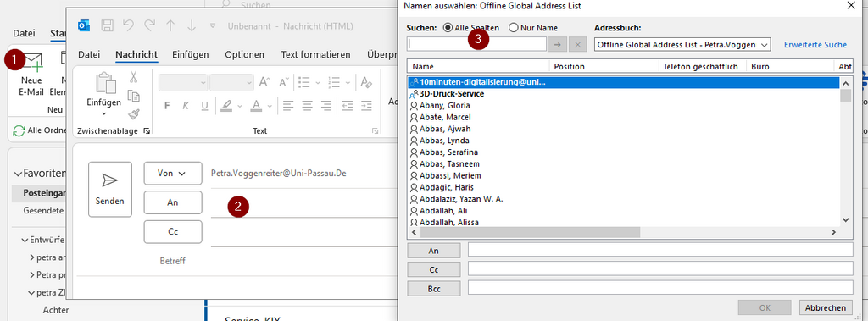This screenshot has width=868, height=321.
Task: Click the Suchen text field in dialog
Action: [x=476, y=44]
